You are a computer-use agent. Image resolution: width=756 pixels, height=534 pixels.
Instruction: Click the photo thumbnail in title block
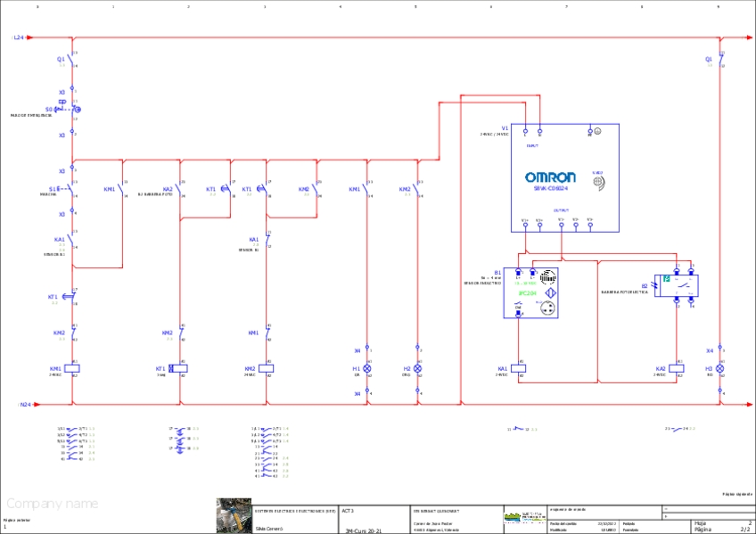[x=234, y=515]
